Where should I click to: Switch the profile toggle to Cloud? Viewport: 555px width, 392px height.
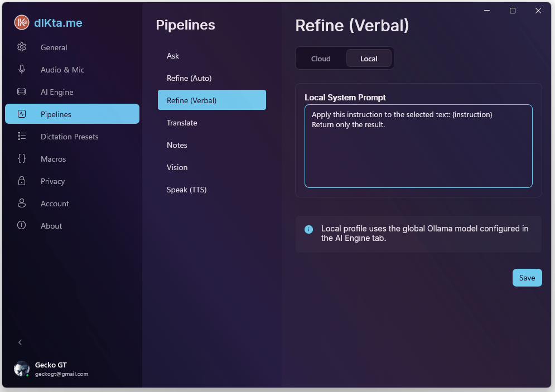tap(320, 58)
